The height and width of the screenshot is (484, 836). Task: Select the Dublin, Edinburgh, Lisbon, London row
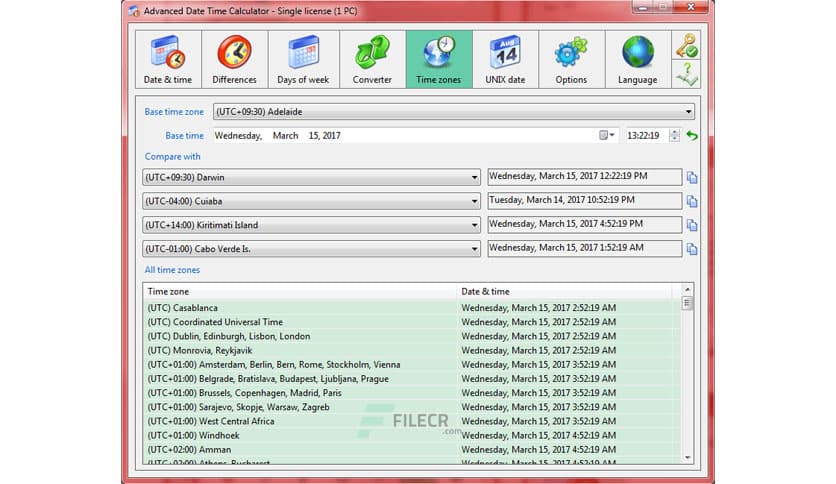point(412,336)
